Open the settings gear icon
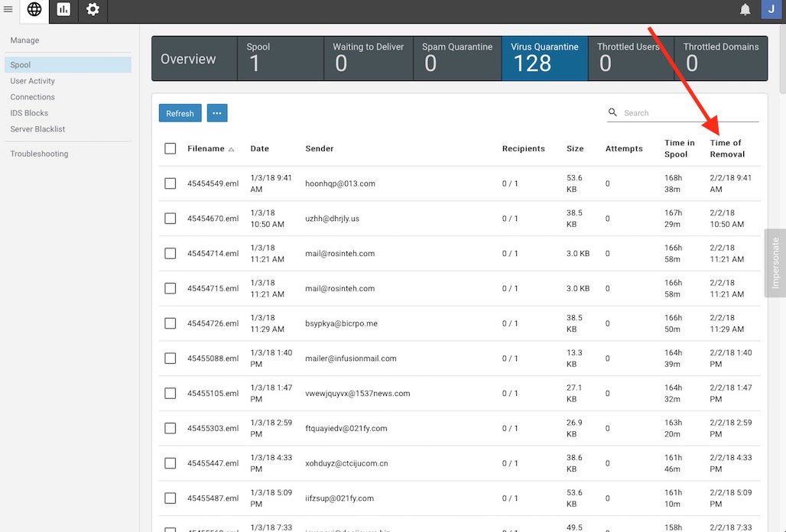The width and height of the screenshot is (786, 532). click(x=93, y=10)
